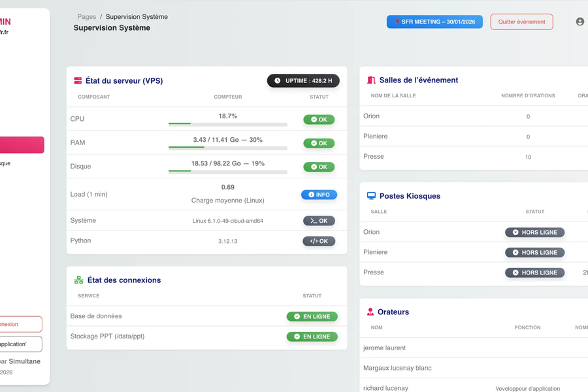The width and height of the screenshot is (588, 392).
Task: Click Linux 6.1.0-49-cloud-amd64 text
Action: pos(227,221)
